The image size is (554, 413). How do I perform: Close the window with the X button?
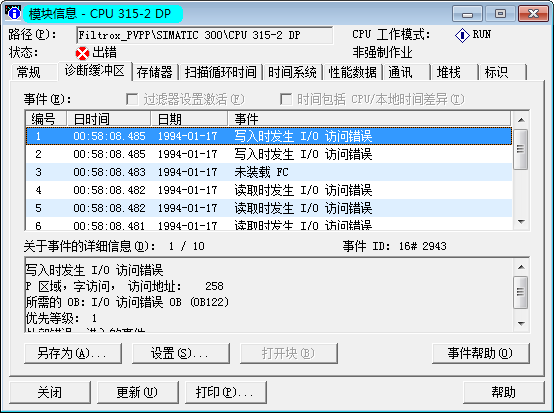click(533, 14)
